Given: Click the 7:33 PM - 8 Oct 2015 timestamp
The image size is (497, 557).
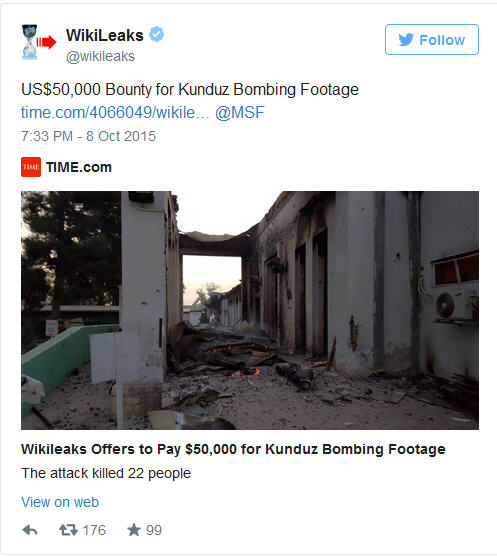Looking at the screenshot, I should [x=88, y=136].
